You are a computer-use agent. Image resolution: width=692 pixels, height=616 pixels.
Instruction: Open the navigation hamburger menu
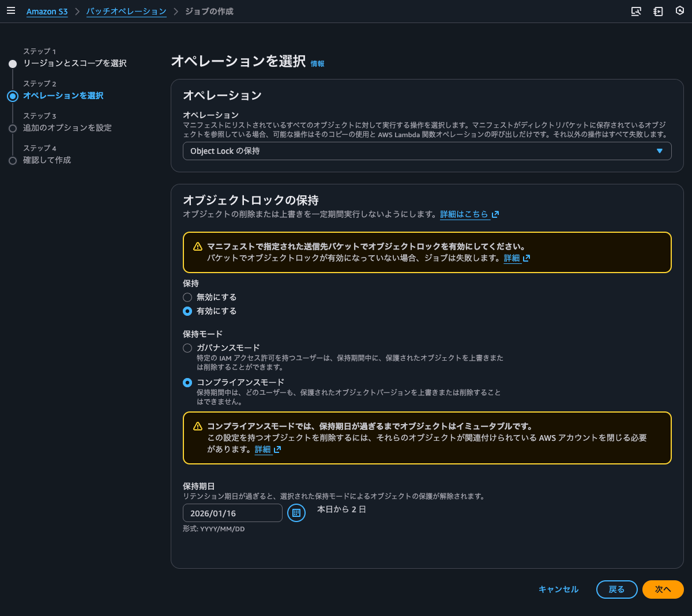point(11,10)
